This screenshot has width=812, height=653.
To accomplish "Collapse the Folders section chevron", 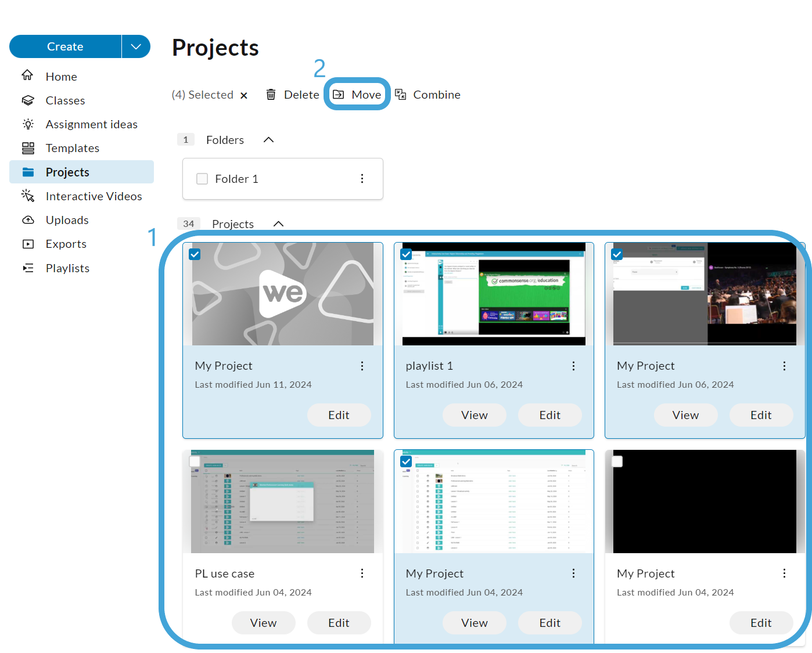I will [268, 140].
